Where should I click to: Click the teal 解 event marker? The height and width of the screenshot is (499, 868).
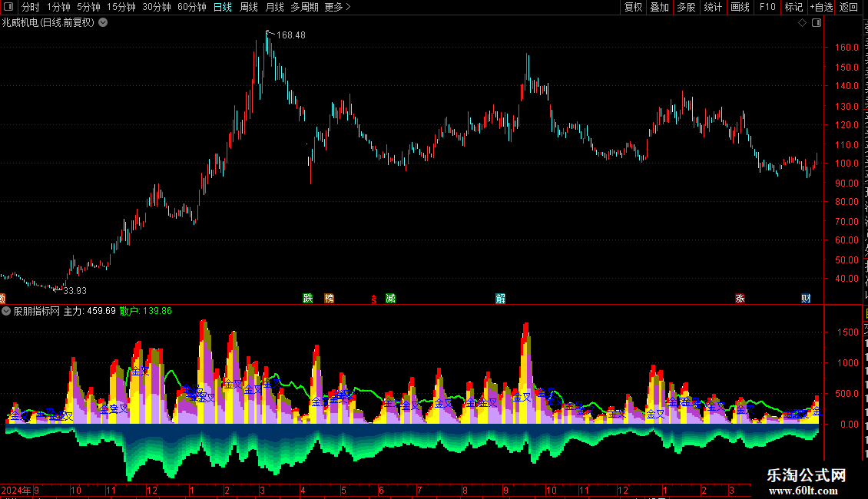pos(500,298)
